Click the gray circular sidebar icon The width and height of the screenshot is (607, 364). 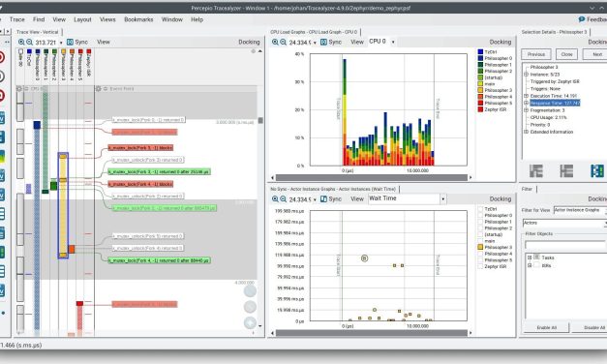point(2,76)
